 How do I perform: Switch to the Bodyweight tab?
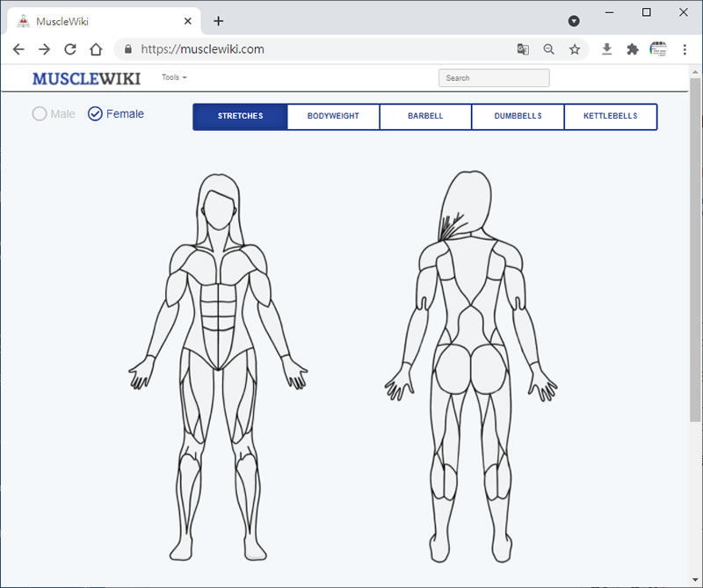point(333,117)
